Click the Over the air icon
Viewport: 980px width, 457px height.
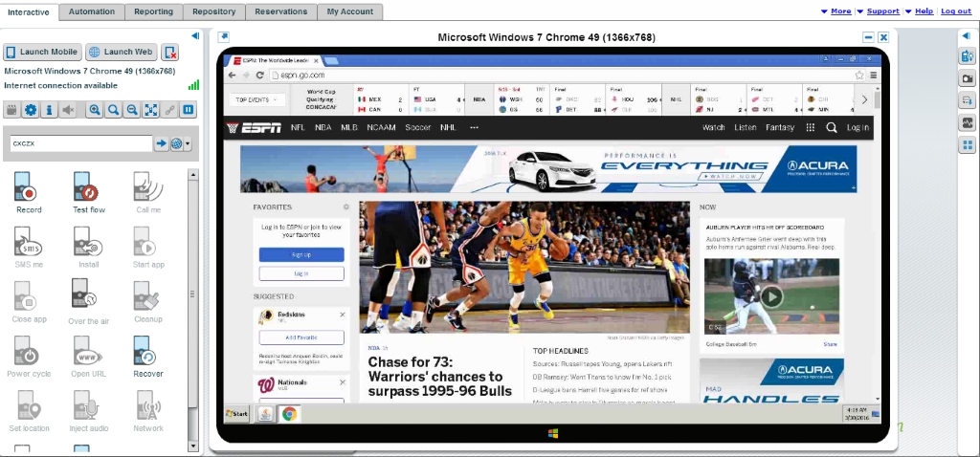click(84, 294)
